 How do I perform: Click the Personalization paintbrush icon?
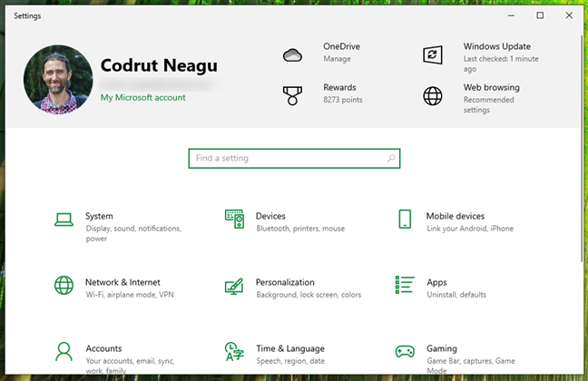pos(234,286)
